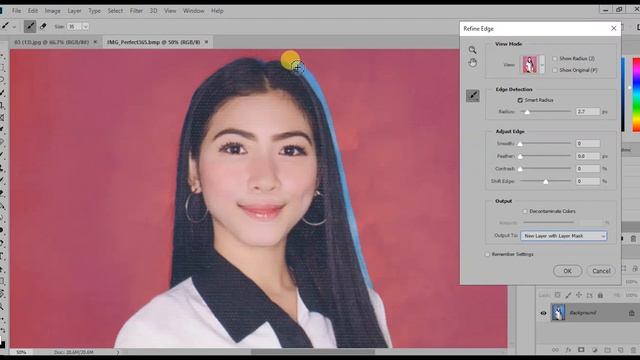640x360 pixels.
Task: Switch to the first jpg document tab
Action: tap(51, 42)
